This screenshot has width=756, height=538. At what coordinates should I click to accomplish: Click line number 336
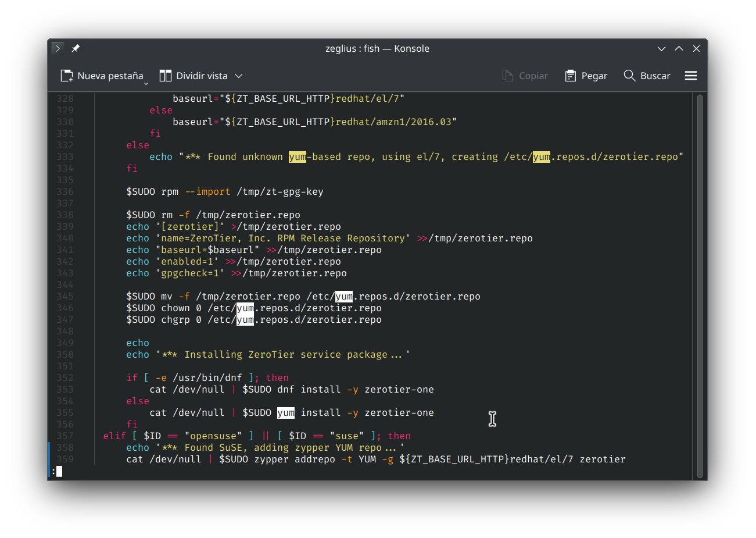pyautogui.click(x=65, y=192)
